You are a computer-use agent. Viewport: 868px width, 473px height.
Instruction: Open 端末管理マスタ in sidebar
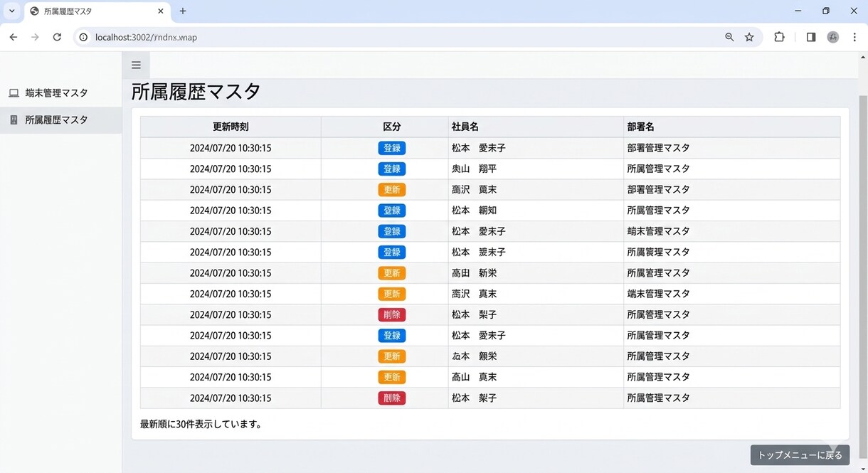60,93
